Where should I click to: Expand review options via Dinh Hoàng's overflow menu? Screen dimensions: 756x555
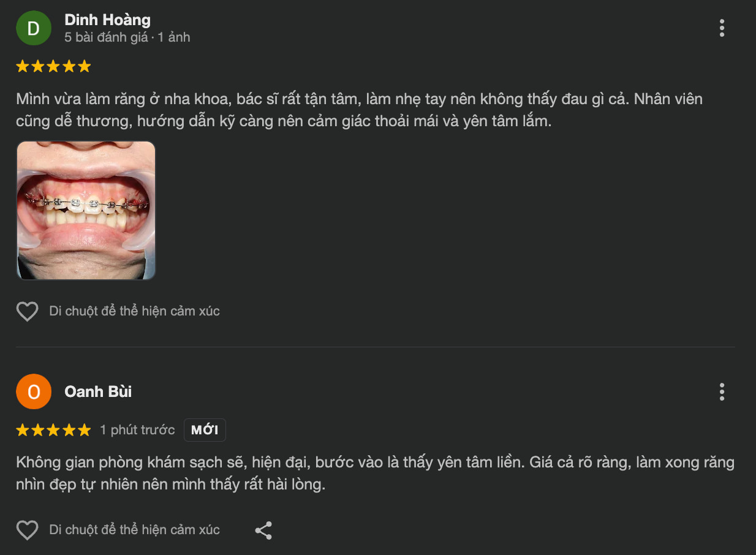(x=722, y=28)
